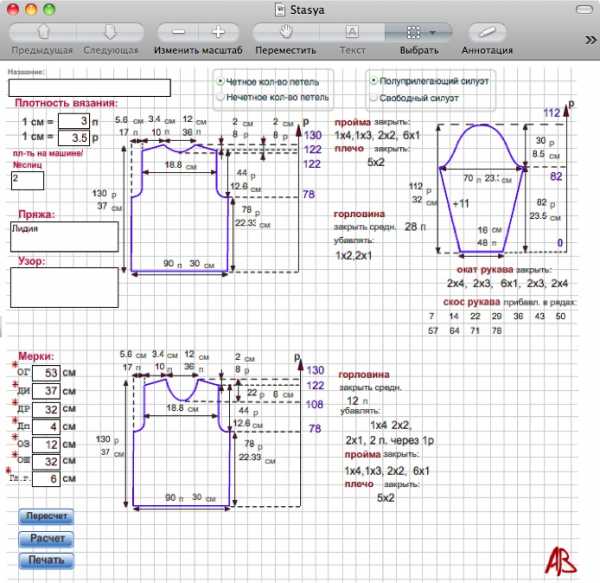Screen dimensions: 600x583
Task: Click the ОГ measurement field showing 53
Action: pos(46,373)
